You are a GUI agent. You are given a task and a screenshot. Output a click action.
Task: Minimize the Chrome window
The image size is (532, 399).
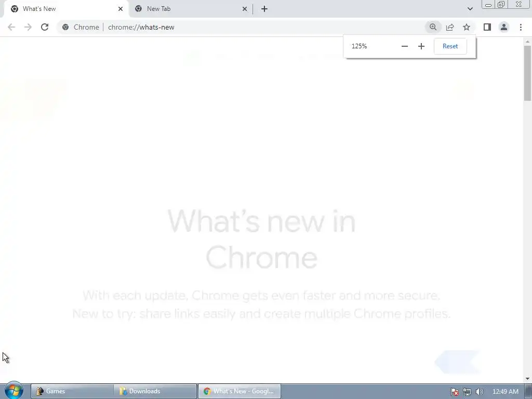coord(488,5)
